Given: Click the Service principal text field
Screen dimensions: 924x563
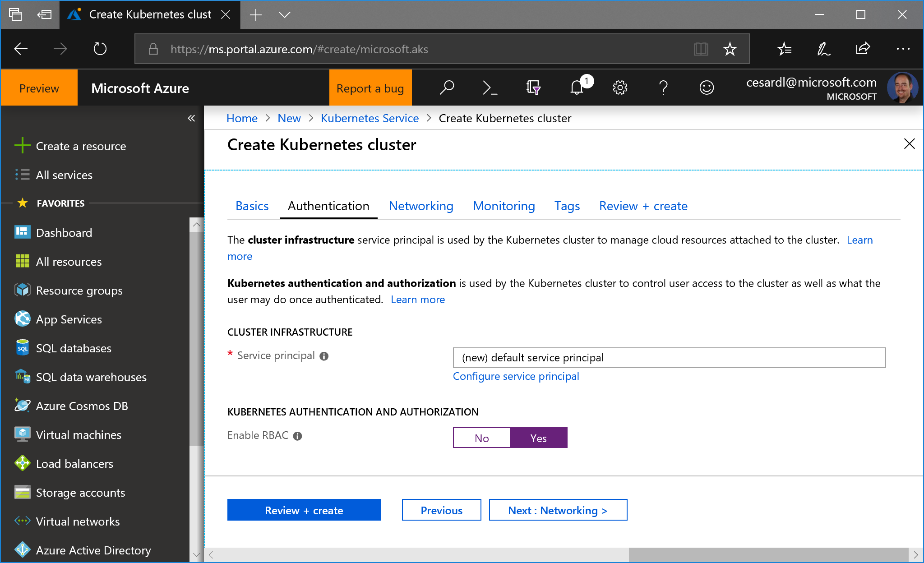Looking at the screenshot, I should click(669, 358).
